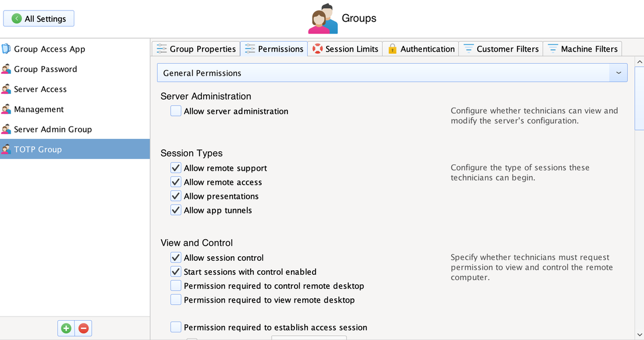The image size is (644, 340).
Task: Disable Allow session control
Action: coord(176,257)
